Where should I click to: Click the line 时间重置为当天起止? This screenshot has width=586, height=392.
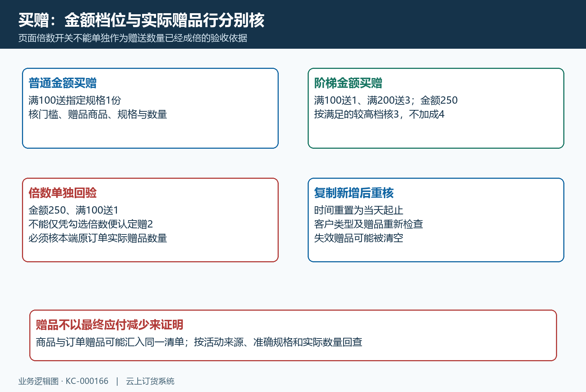coord(359,210)
